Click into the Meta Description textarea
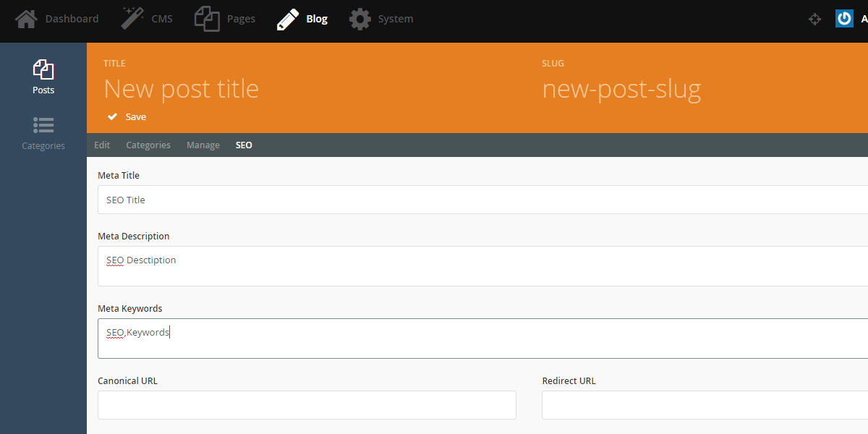The image size is (868, 434). click(482, 266)
